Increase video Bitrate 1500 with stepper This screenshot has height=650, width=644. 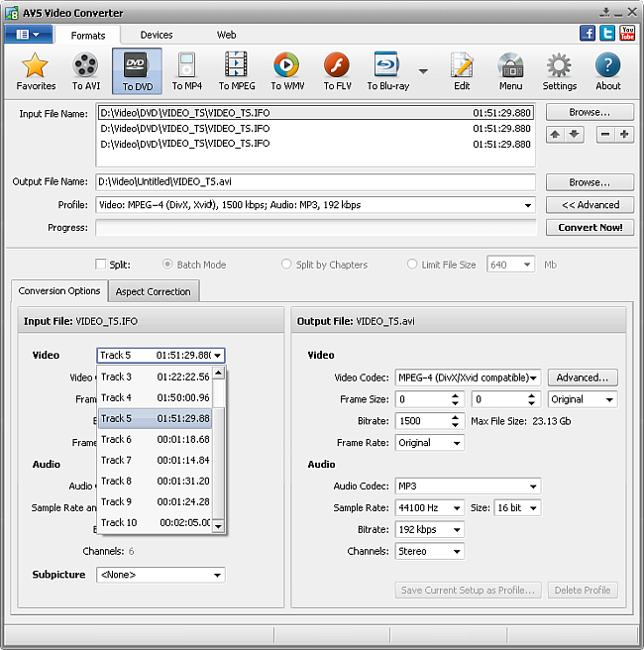click(455, 417)
